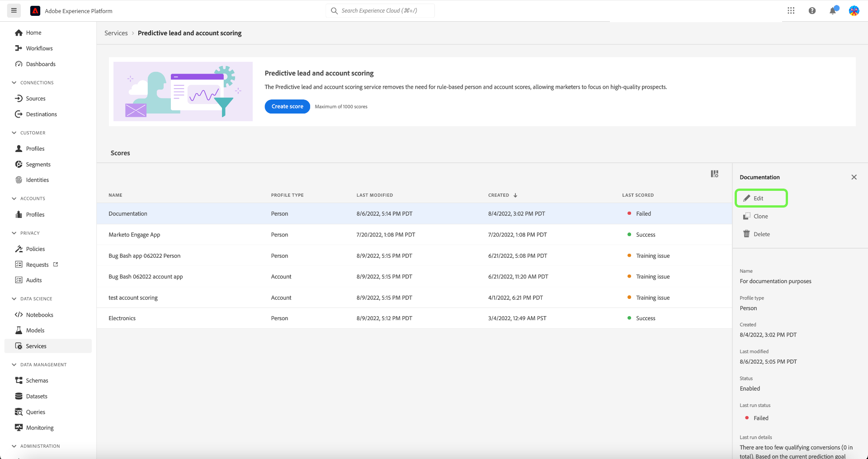Click the Clone icon in details panel
The height and width of the screenshot is (459, 868).
tap(746, 217)
